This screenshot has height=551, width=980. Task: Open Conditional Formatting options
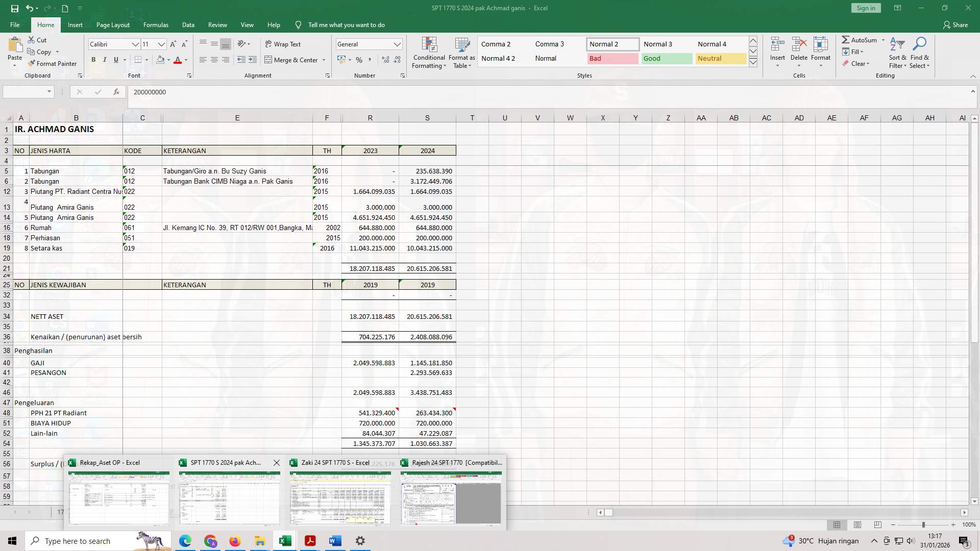pos(429,53)
